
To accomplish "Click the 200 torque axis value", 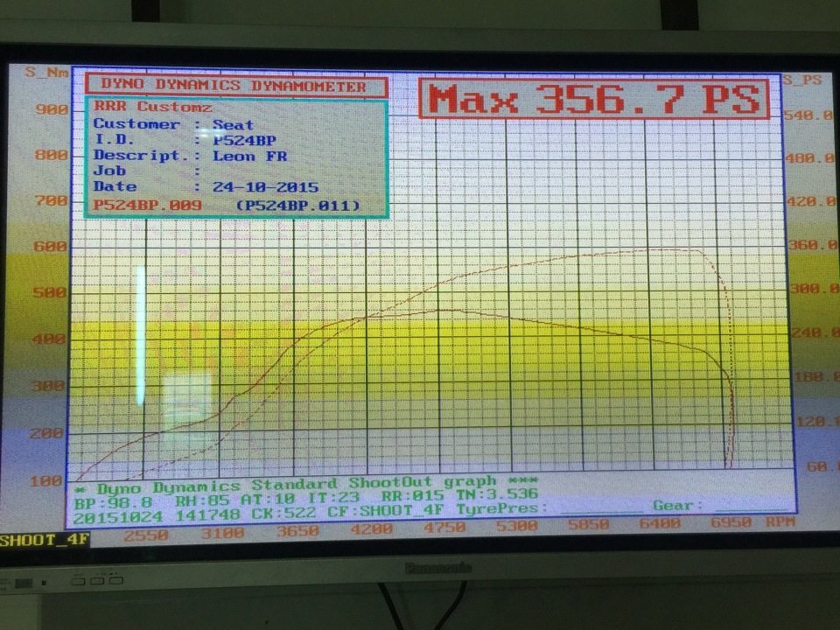I will [46, 433].
